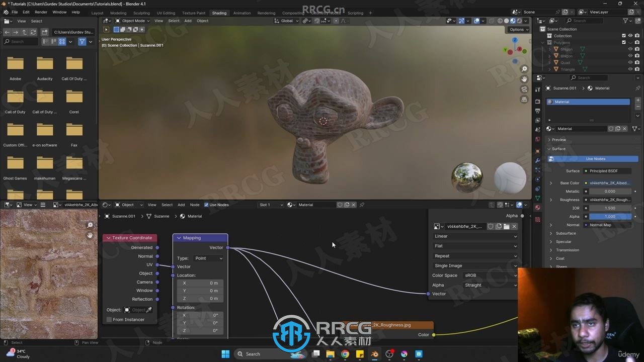Open image file with folder icon on image node
644x362 pixels.
[506, 226]
